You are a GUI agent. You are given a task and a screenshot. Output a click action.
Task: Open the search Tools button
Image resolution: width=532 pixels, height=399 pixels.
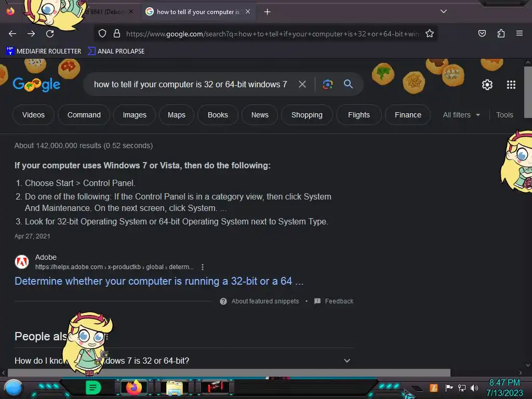coord(504,115)
